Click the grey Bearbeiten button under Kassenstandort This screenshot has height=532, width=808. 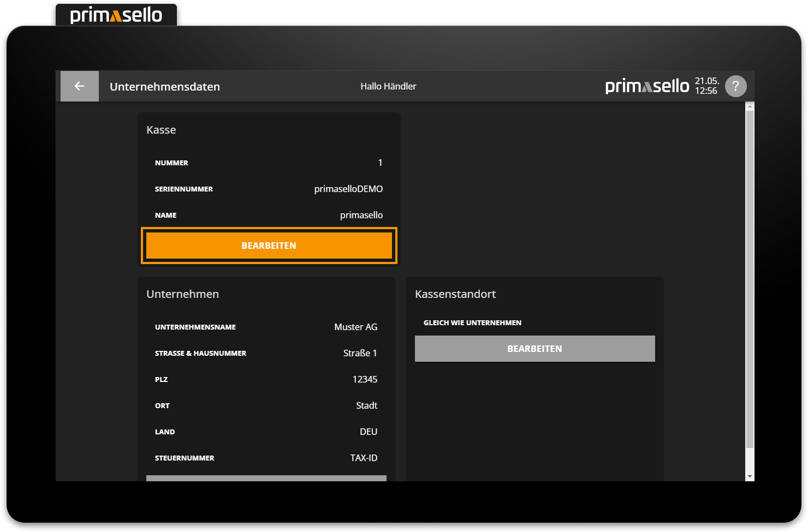click(534, 349)
